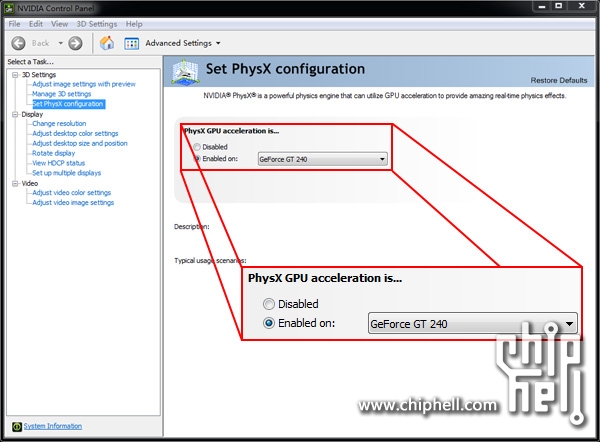Open Adjust desktop size and position
600x442 pixels.
click(80, 144)
